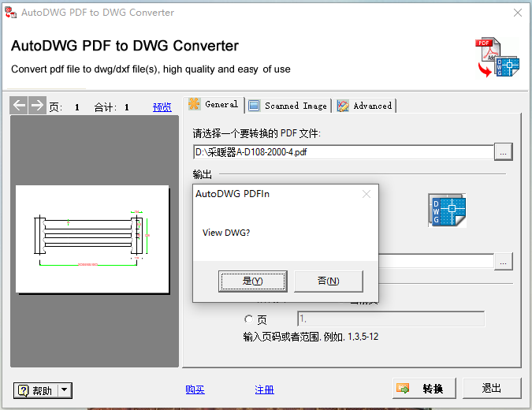
Task: Browse output folder with lower ellipsis button
Action: [x=503, y=262]
